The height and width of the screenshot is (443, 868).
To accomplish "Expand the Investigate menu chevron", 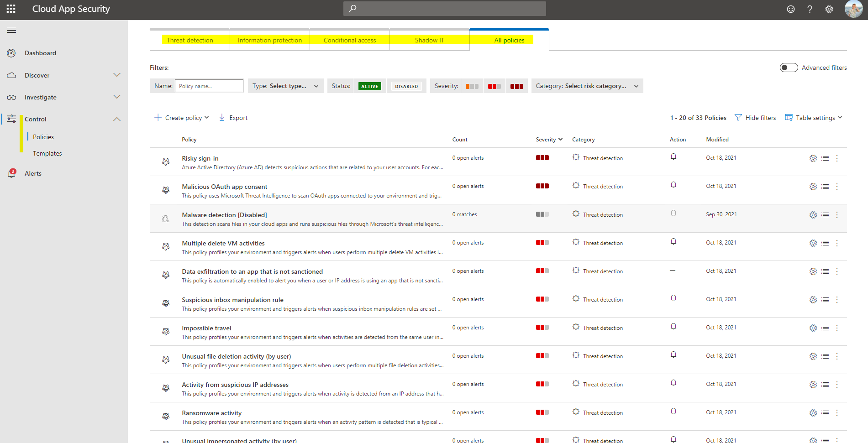I will 117,97.
